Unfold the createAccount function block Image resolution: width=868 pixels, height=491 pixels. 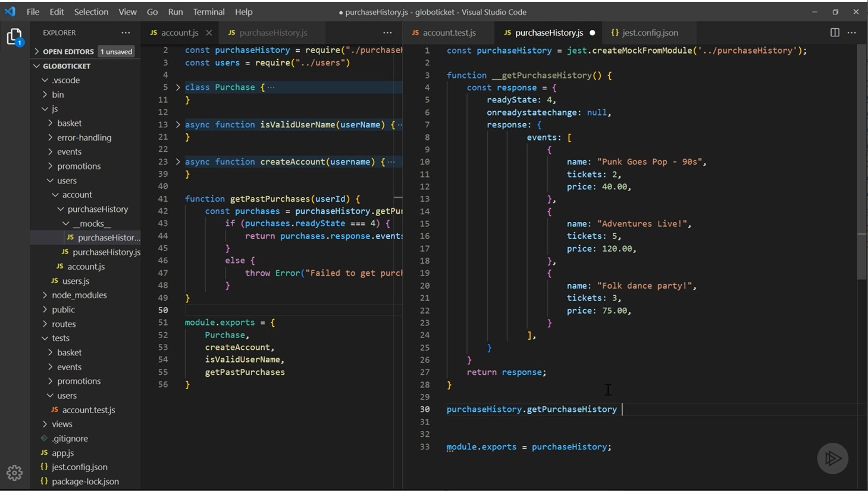(178, 162)
